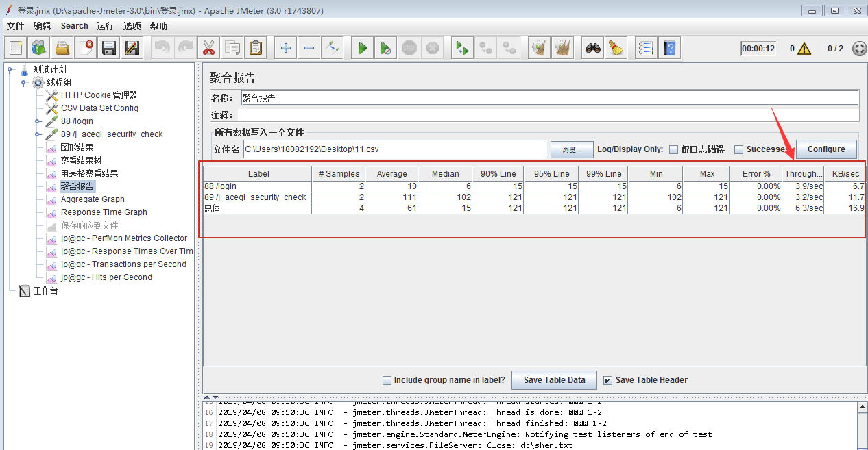Click the Remote start all icon

pos(463,48)
